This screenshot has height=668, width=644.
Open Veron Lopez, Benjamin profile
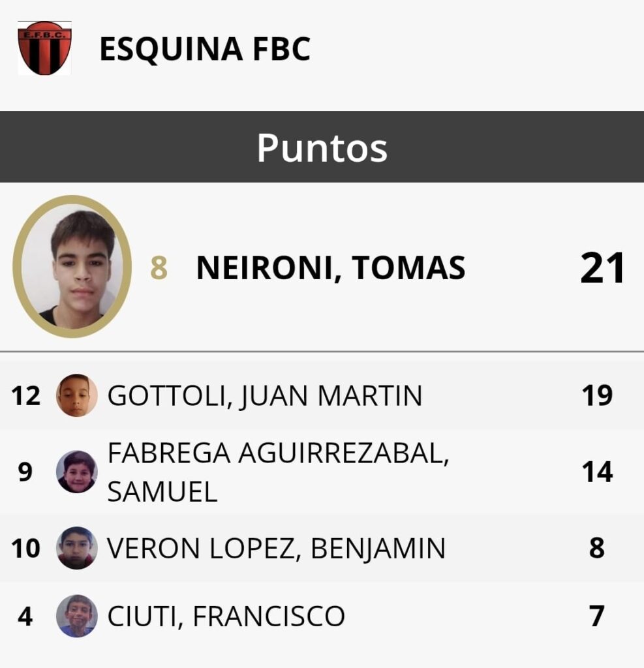tap(276, 549)
